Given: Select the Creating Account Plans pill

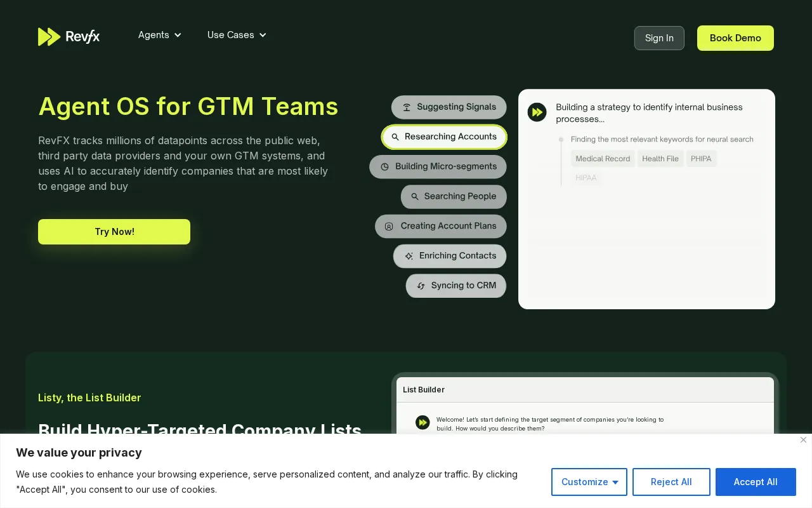Looking at the screenshot, I should [x=441, y=226].
